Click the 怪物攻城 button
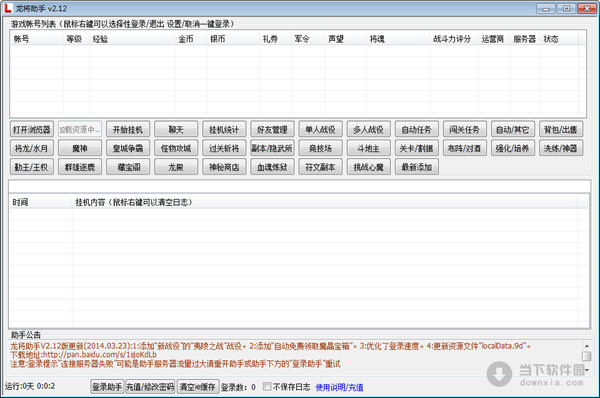This screenshot has width=600, height=398. pyautogui.click(x=176, y=148)
